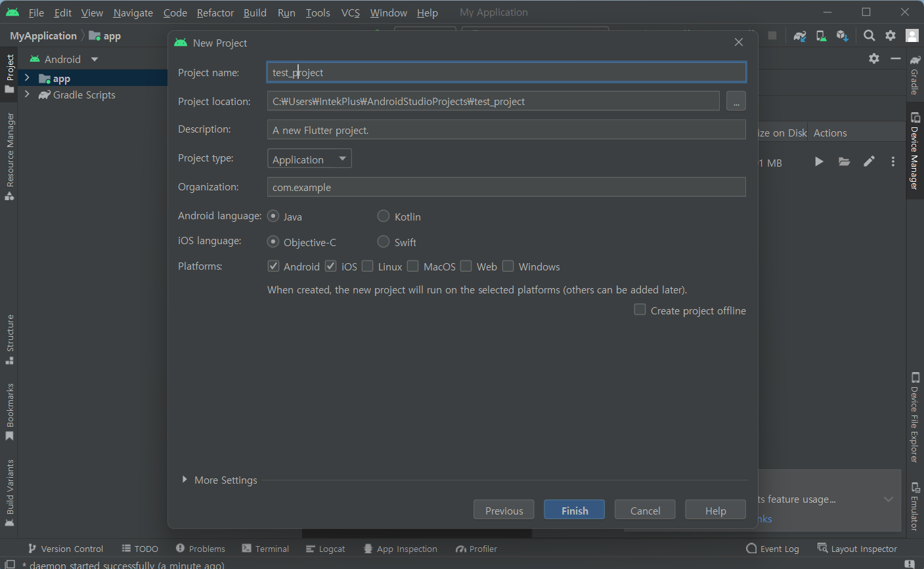Screen dimensions: 924x569
Task: Uncheck the Android platform checkbox
Action: click(x=273, y=266)
